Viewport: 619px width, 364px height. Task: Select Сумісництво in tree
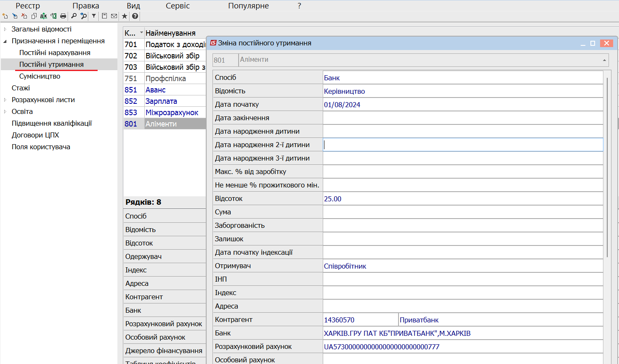[40, 76]
